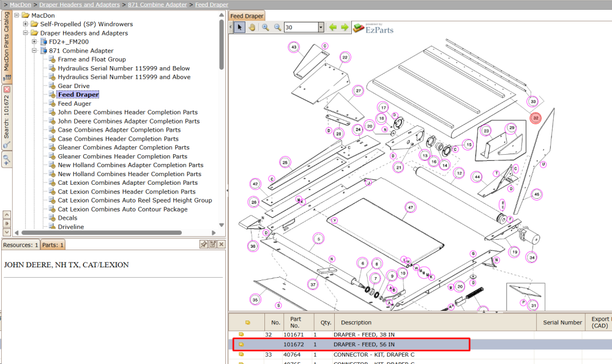Open Gear Drive in the tree

74,86
